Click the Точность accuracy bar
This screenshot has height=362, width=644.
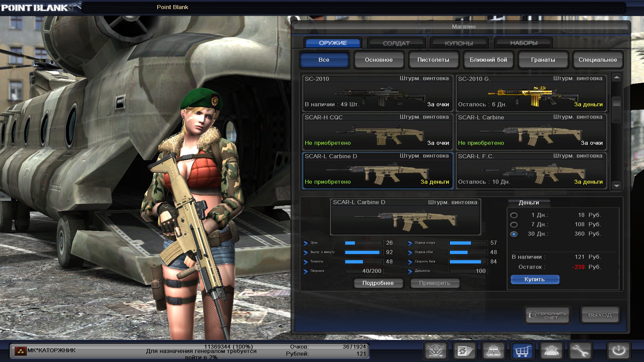coord(364,262)
